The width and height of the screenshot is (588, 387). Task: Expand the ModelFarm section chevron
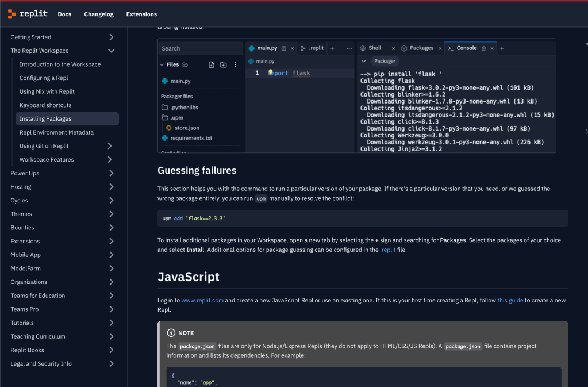112,269
